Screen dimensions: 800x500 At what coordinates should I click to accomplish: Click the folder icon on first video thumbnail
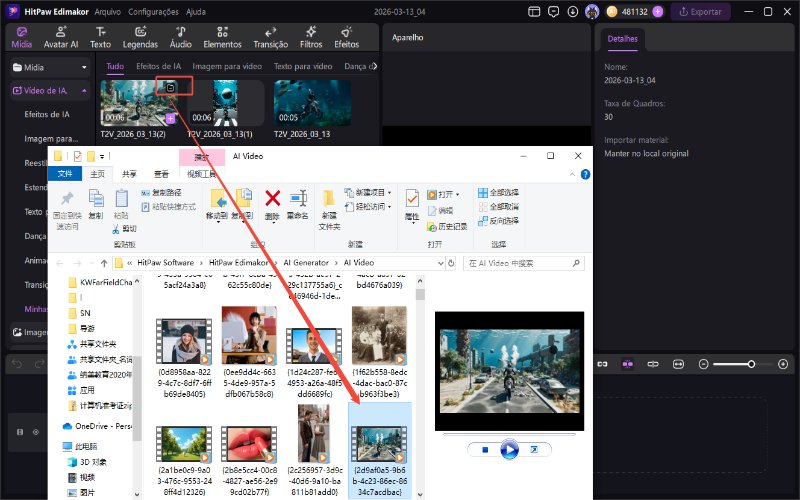click(x=171, y=88)
